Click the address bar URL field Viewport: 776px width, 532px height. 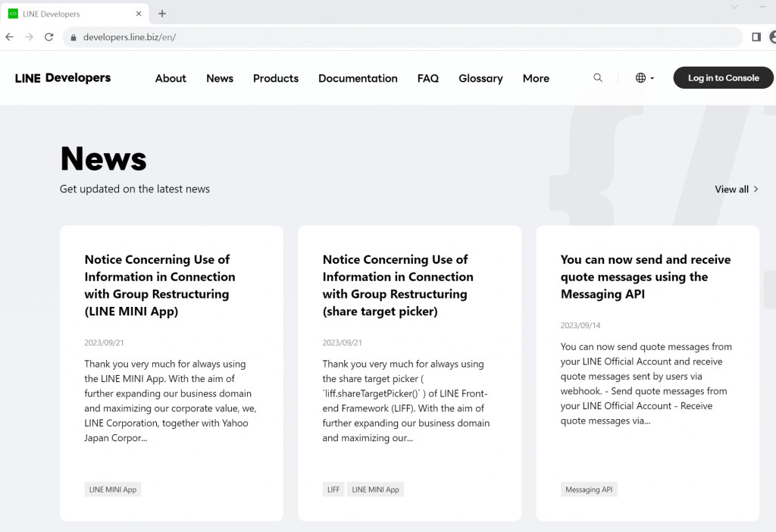[x=402, y=37]
